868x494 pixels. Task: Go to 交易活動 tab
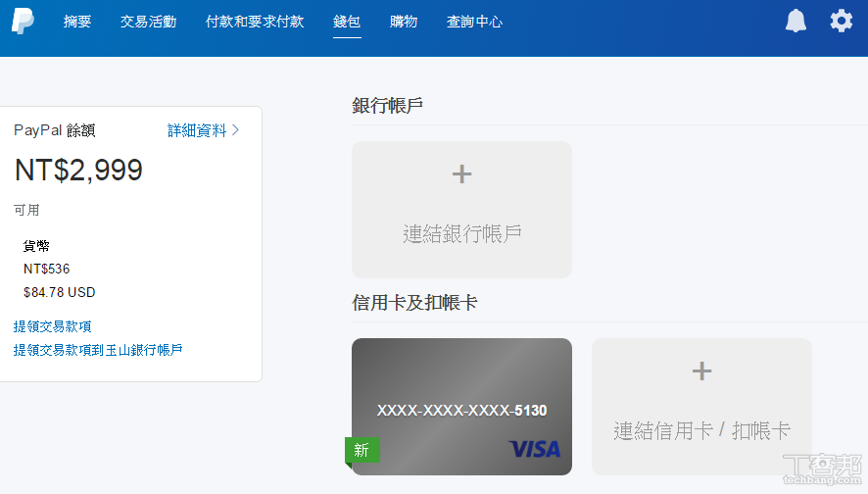point(148,22)
